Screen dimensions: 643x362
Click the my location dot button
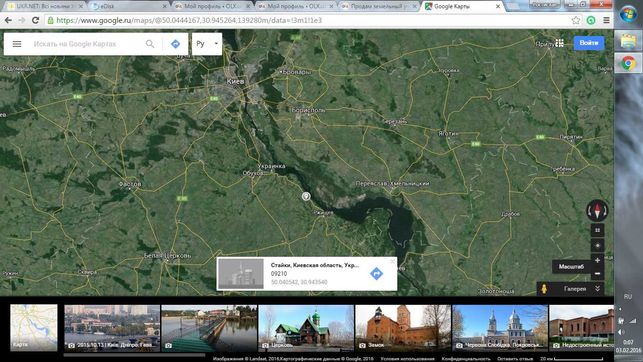[597, 246]
